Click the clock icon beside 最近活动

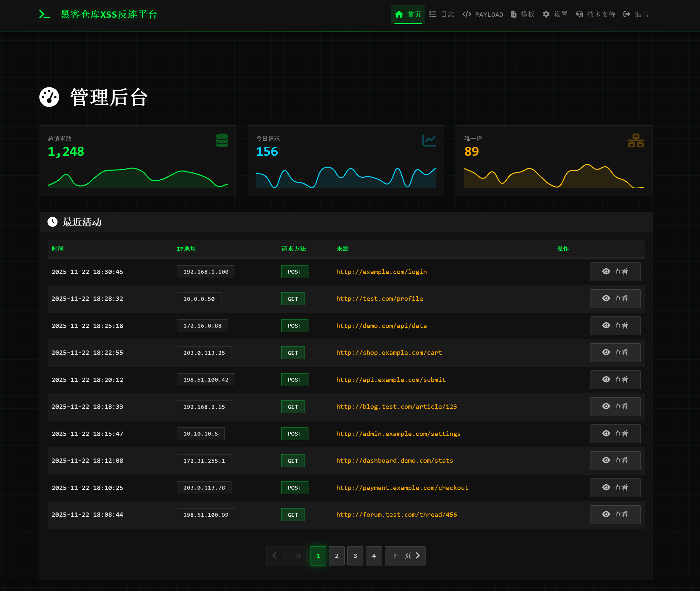click(x=52, y=222)
